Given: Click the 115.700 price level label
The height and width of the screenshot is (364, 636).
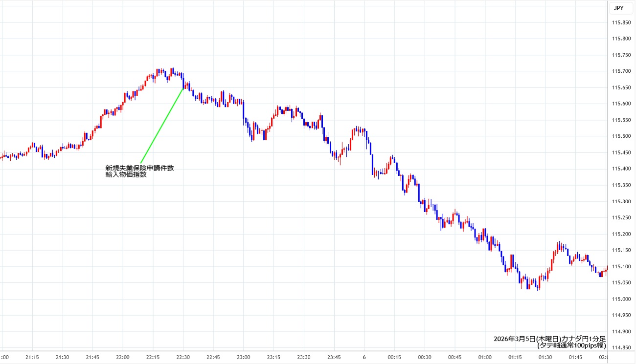Looking at the screenshot, I should [x=620, y=71].
